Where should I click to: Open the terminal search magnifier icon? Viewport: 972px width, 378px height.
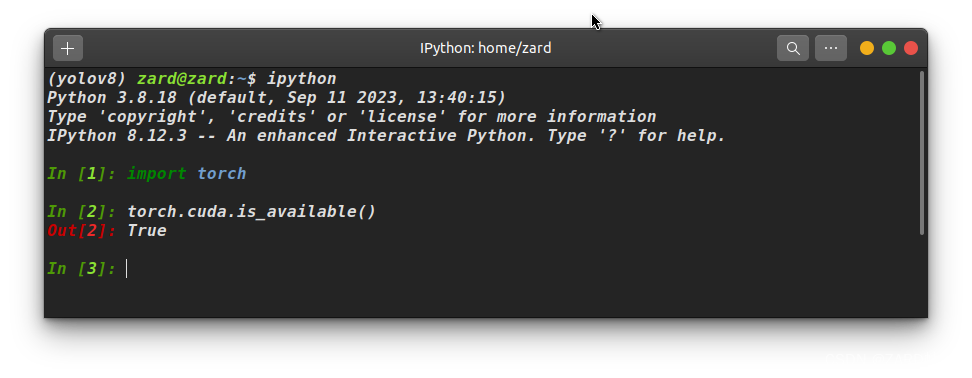coord(793,48)
